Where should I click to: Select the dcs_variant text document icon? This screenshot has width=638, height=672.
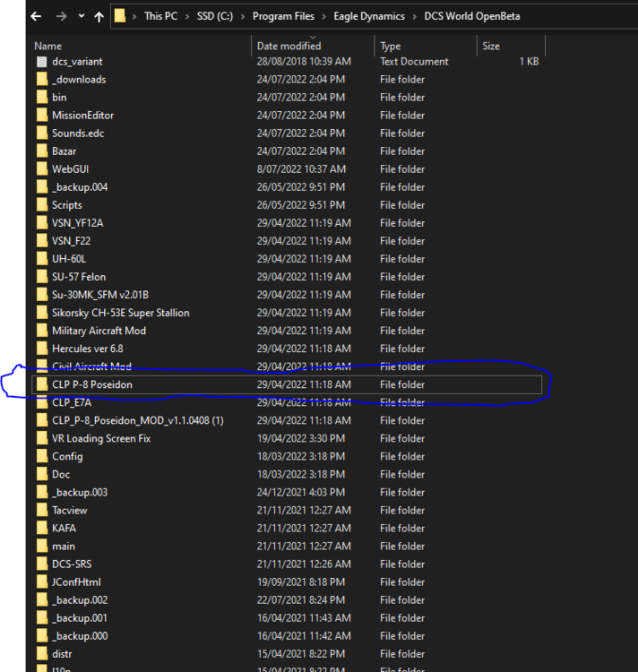click(41, 62)
